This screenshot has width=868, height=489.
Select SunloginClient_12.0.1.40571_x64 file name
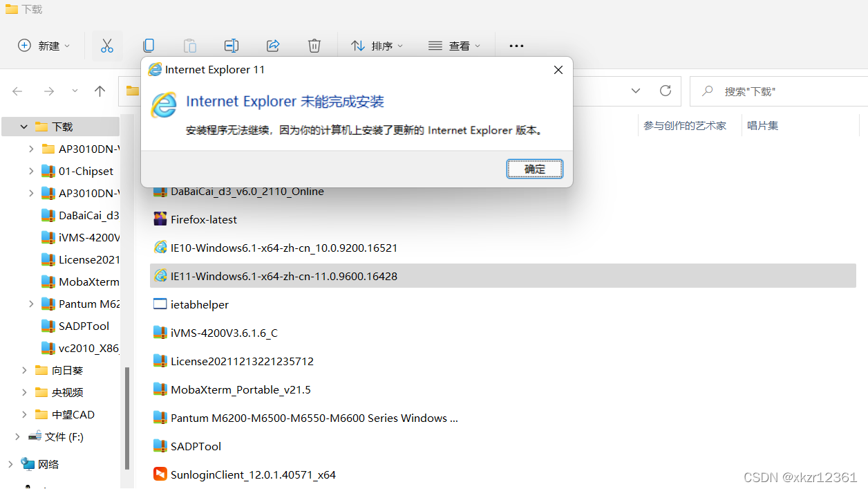(x=253, y=474)
